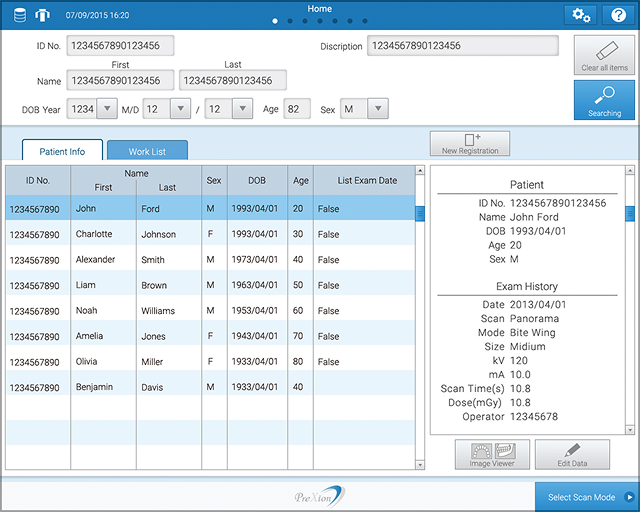Click the Clear all items eraser button

click(604, 56)
